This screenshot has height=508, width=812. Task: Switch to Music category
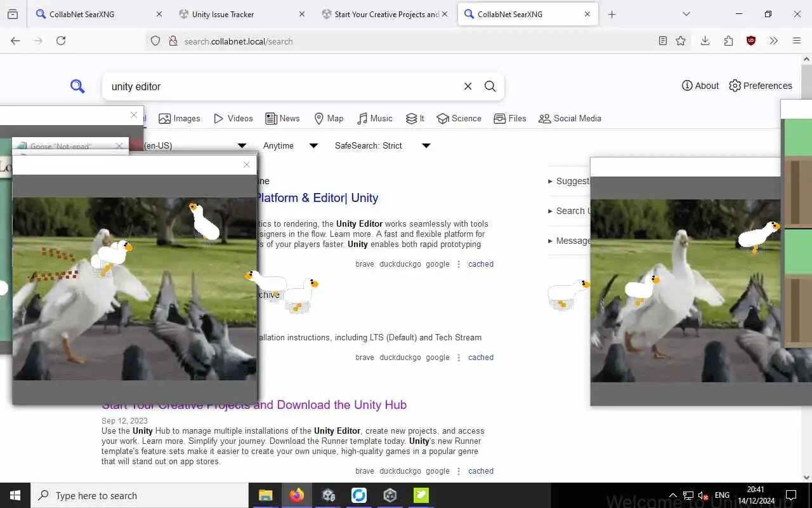(374, 118)
